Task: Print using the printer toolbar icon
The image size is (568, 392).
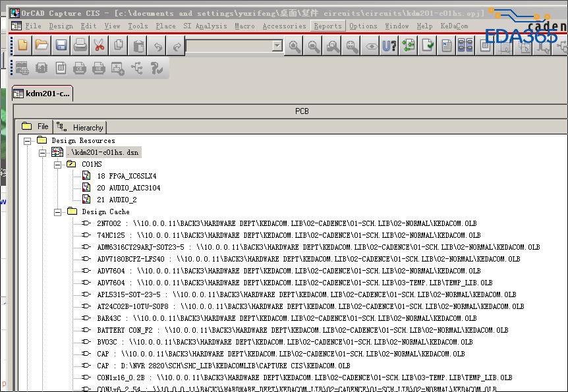Action: pyautogui.click(x=80, y=45)
